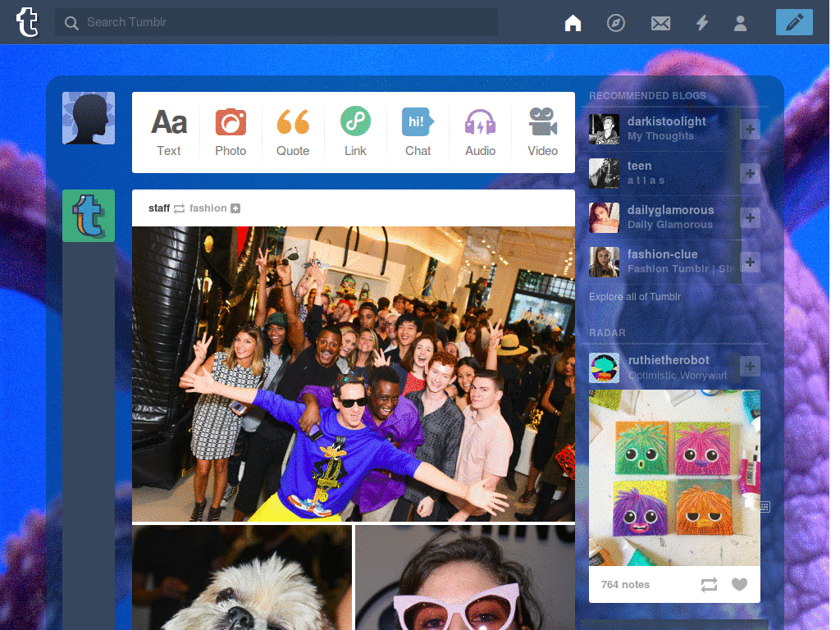Open the Home dashboard icon
The height and width of the screenshot is (630, 840).
[x=573, y=23]
